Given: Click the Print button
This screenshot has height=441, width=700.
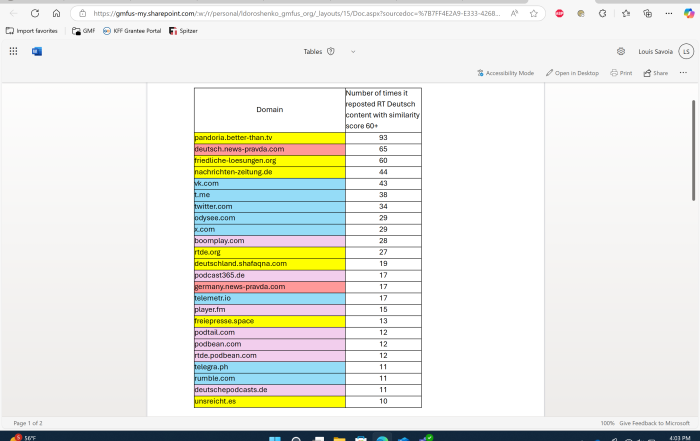Looking at the screenshot, I should [621, 73].
